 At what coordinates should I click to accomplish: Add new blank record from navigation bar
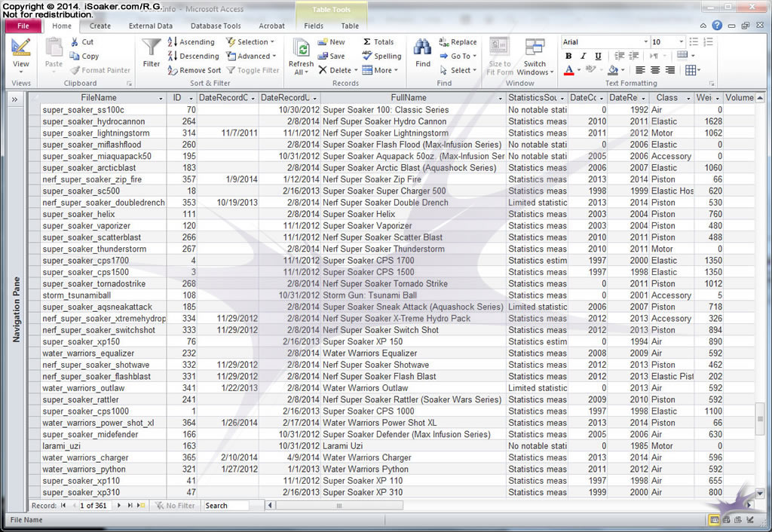[141, 506]
